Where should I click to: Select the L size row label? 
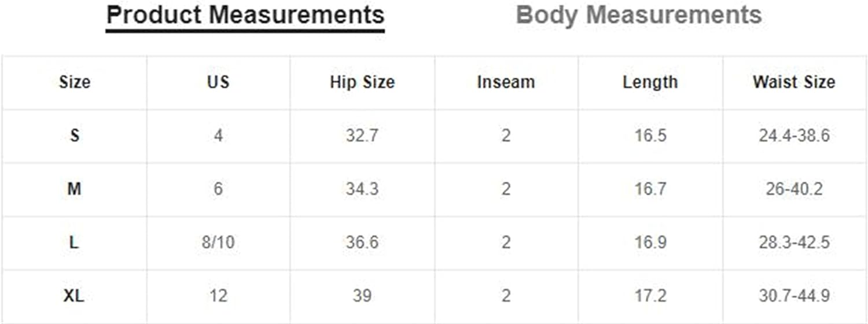75,243
